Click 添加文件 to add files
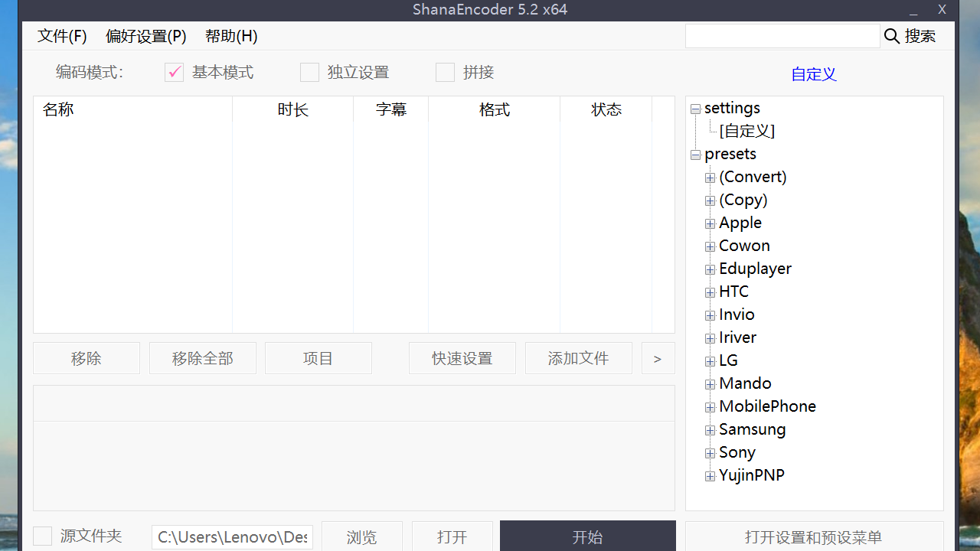 point(578,357)
